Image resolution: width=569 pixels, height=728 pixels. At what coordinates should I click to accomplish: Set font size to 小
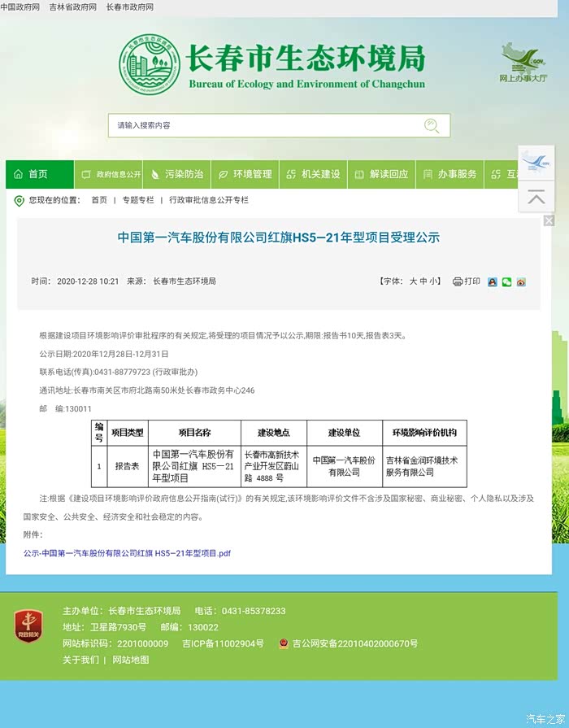[x=433, y=281]
